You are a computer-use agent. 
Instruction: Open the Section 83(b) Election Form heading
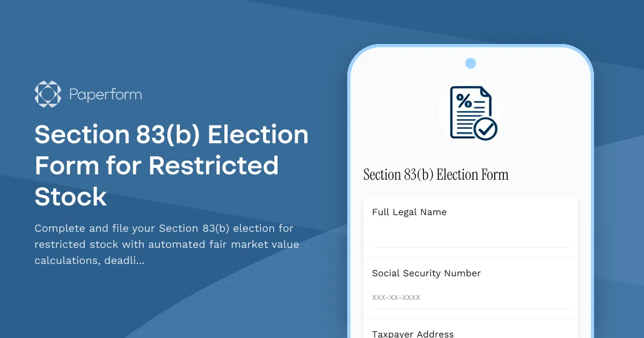(x=436, y=174)
